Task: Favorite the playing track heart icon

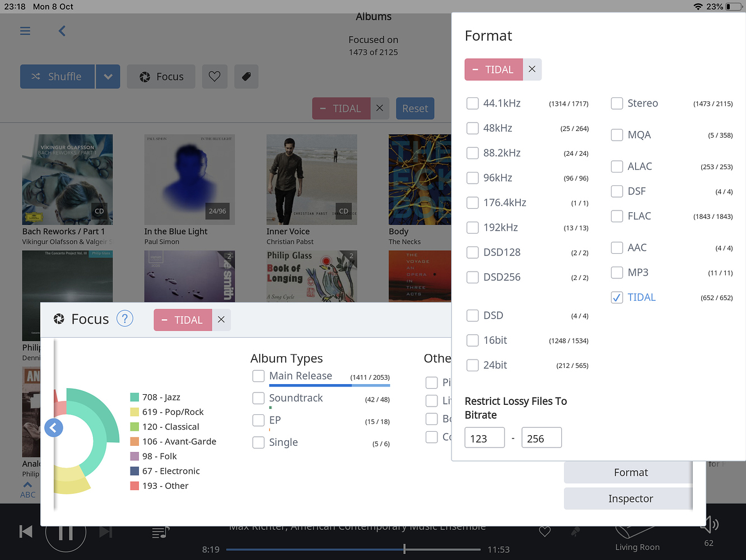Action: (x=545, y=531)
